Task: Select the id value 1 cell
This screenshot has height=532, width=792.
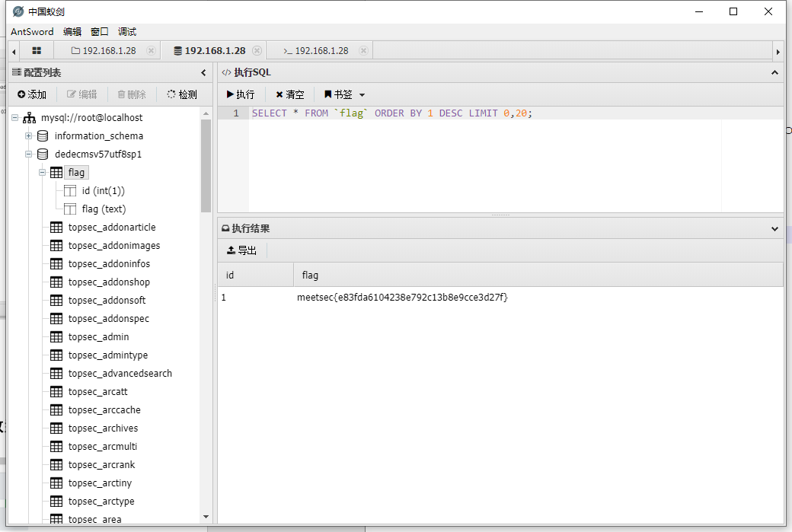Action: pyautogui.click(x=224, y=298)
